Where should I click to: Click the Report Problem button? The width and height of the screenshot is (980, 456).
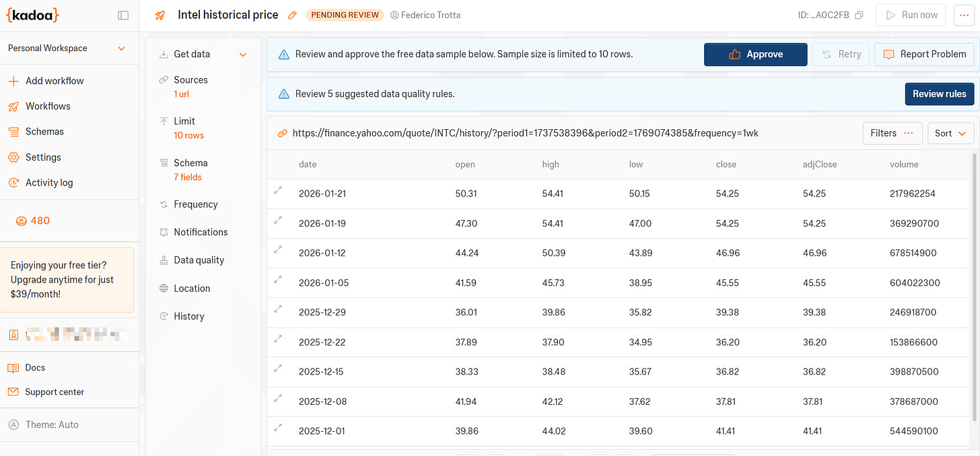tap(924, 54)
